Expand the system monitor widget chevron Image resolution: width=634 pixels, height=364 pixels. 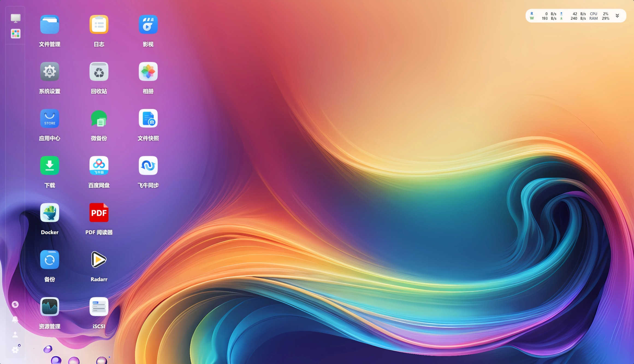coord(617,16)
